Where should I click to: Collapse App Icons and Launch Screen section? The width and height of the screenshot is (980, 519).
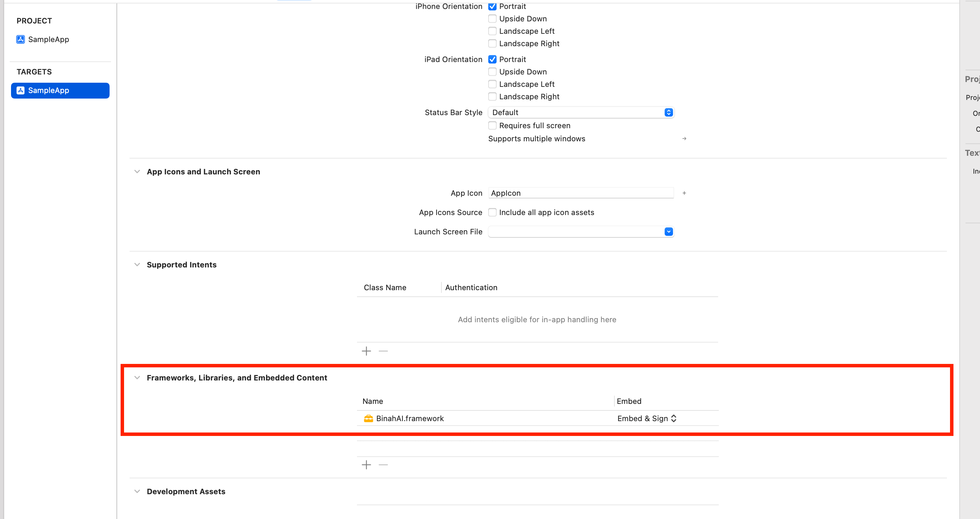coord(137,172)
